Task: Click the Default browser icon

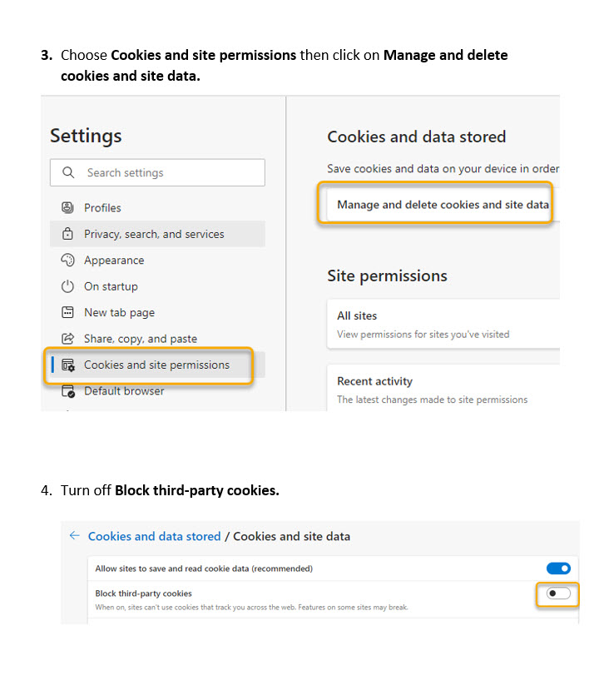Action: (68, 391)
